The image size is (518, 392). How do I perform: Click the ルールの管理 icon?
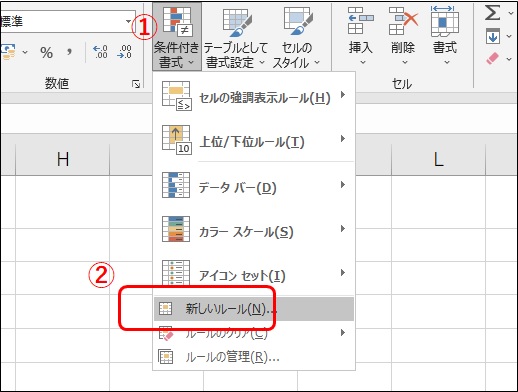point(165,357)
